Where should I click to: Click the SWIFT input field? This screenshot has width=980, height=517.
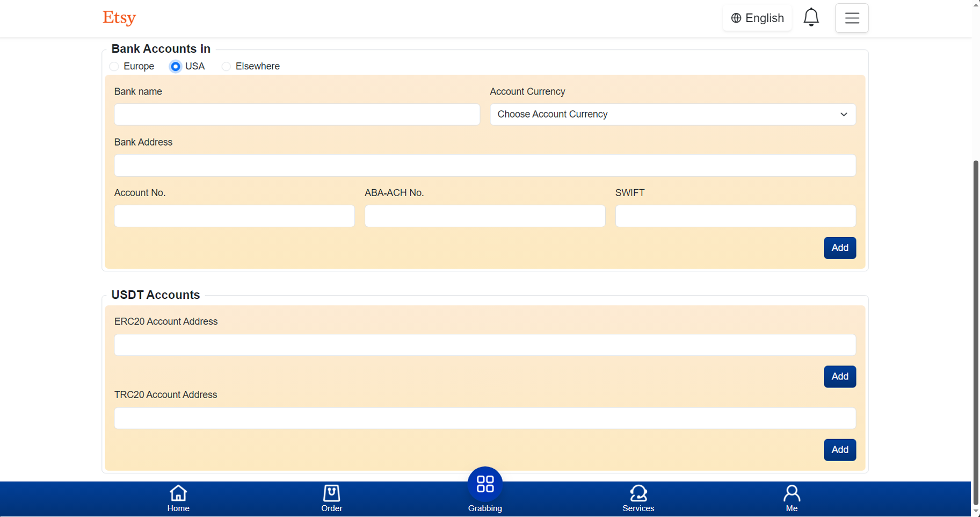tap(735, 216)
